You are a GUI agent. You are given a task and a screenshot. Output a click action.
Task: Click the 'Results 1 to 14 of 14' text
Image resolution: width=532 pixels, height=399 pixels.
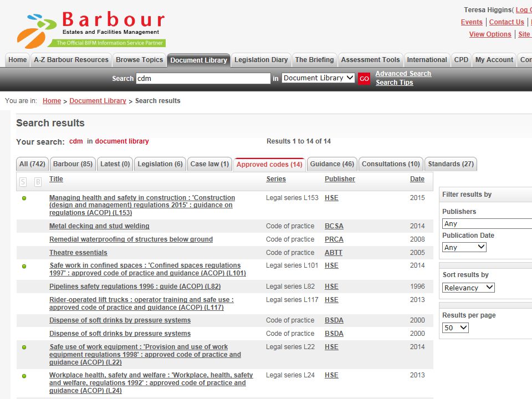(x=299, y=141)
